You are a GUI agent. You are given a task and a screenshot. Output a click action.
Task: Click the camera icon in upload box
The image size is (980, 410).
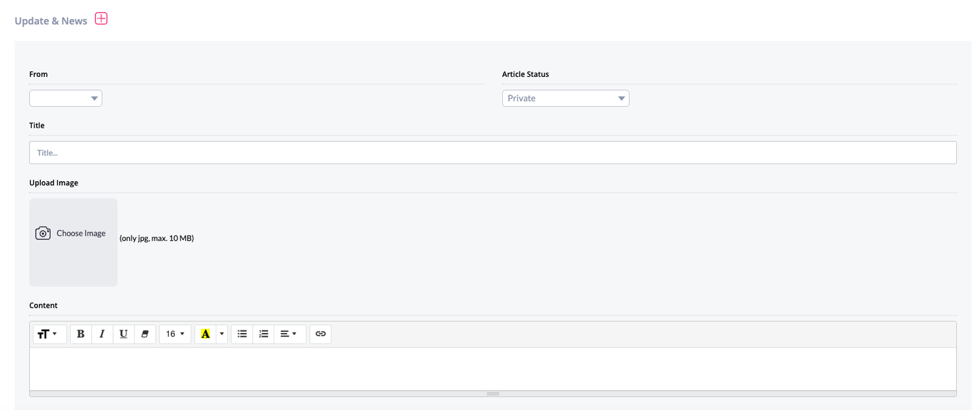point(43,233)
